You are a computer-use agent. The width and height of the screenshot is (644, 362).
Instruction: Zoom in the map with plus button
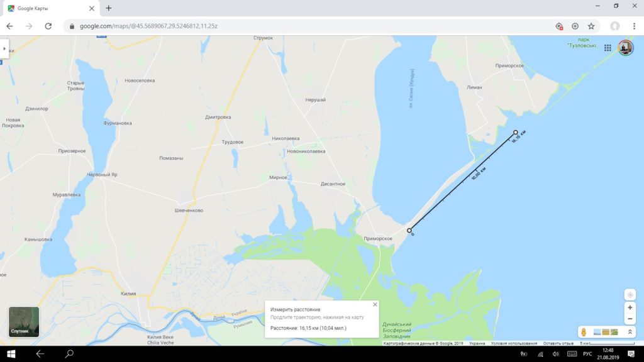point(630,307)
